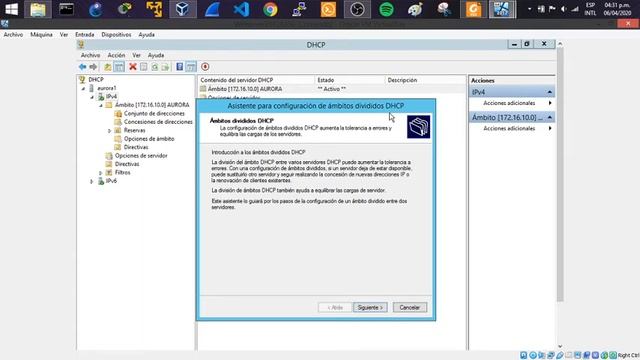Open the DHCP console Archivo menu beside Acción
Screen dimensions: 640x360
(90, 55)
